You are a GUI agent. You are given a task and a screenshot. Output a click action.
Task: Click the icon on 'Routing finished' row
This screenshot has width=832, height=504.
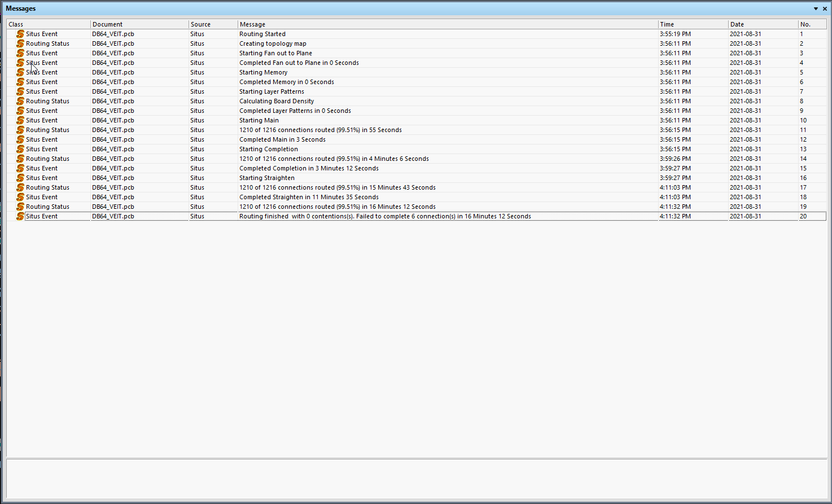point(20,216)
